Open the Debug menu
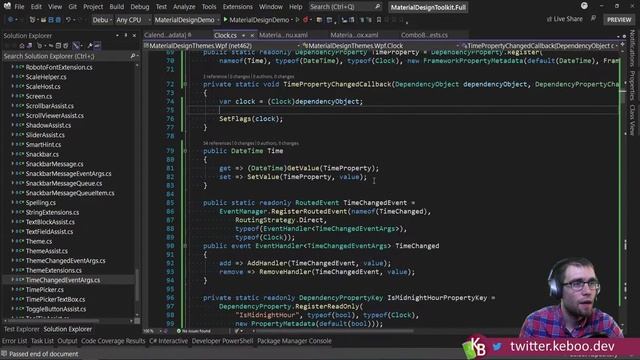The image size is (640, 360). (140, 7)
